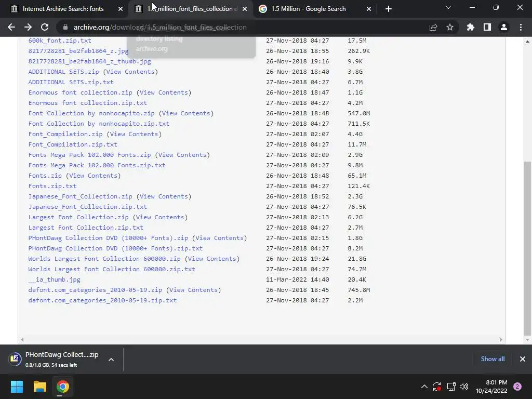Open a new browser tab

pos(389,9)
